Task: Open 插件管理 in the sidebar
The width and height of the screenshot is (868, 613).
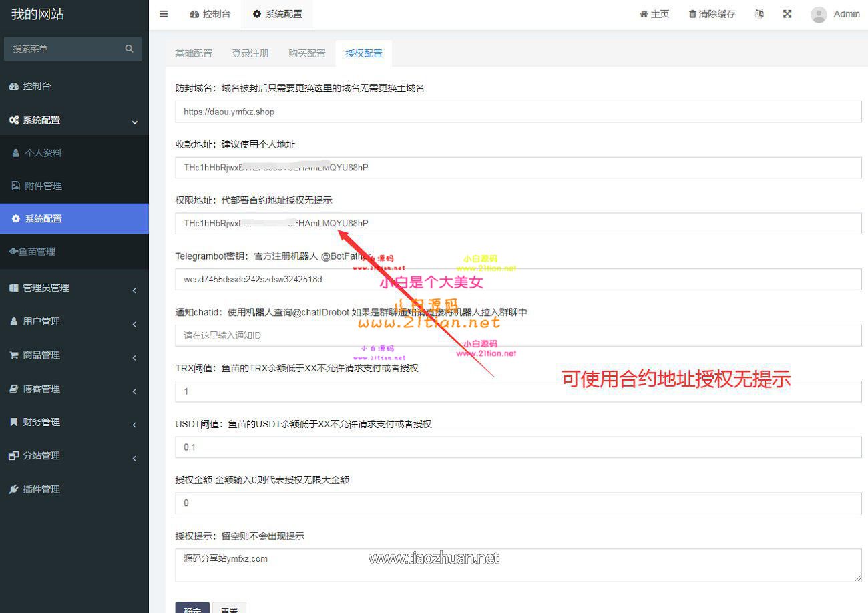Action: 74,489
